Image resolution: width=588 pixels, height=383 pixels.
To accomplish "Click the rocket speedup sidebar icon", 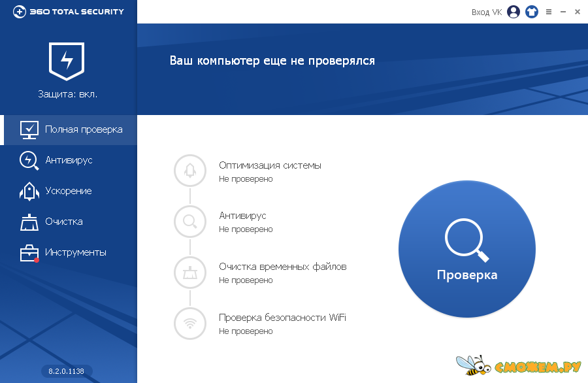I will point(29,191).
